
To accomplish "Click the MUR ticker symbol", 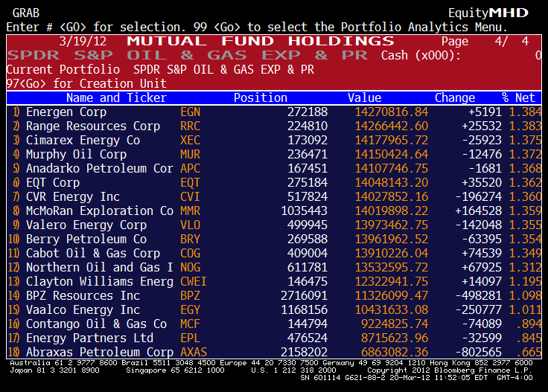I will point(191,154).
